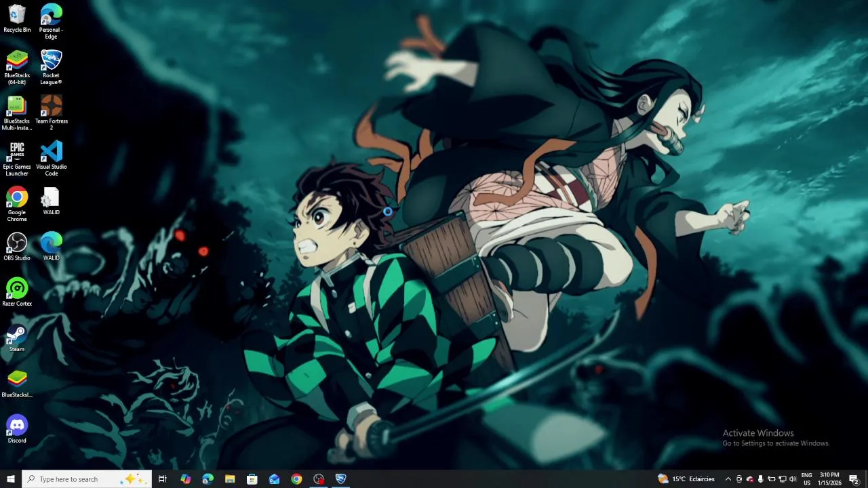Image resolution: width=868 pixels, height=488 pixels.
Task: Open the Mail app from the taskbar
Action: point(274,479)
